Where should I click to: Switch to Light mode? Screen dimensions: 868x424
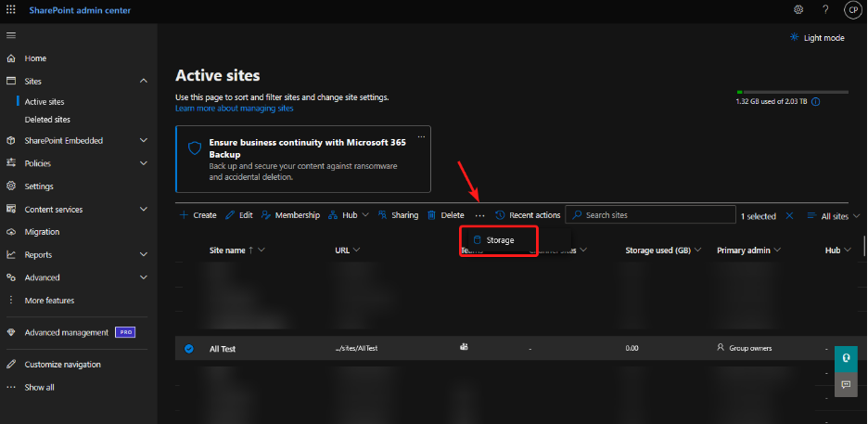pyautogui.click(x=817, y=38)
